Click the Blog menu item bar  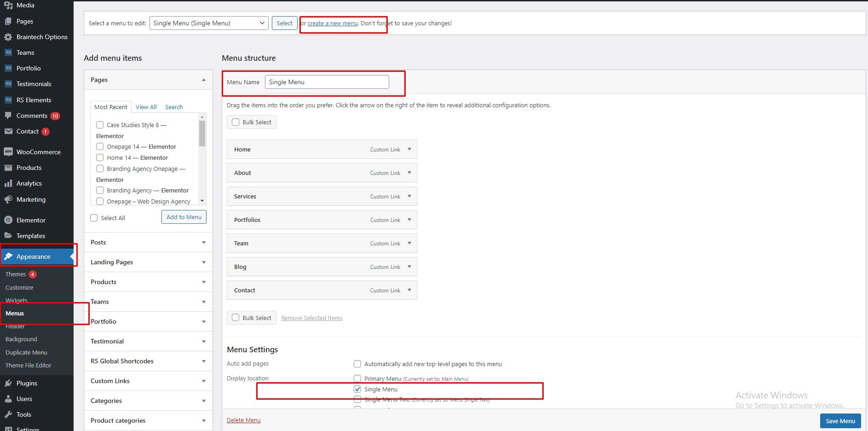point(322,267)
